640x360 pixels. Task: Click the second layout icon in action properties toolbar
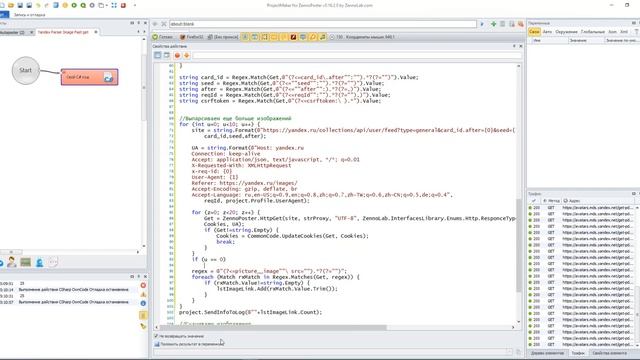click(167, 55)
